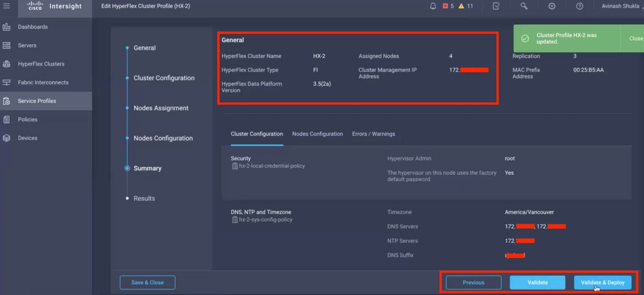Go to the Results wizard step
This screenshot has width=644, height=295.
[x=144, y=198]
